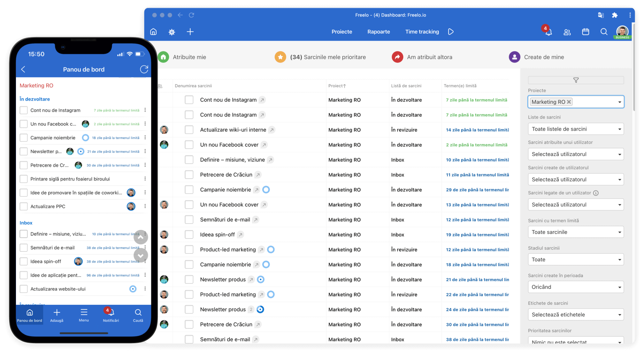This screenshot has height=354, width=644.
Task: Start time tracking play icon
Action: (451, 32)
